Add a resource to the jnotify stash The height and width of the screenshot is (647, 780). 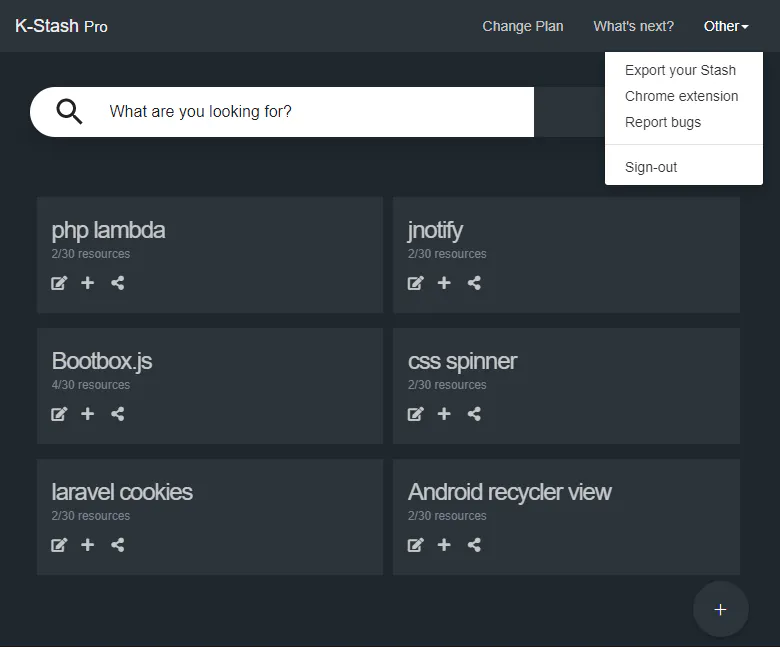pos(444,283)
